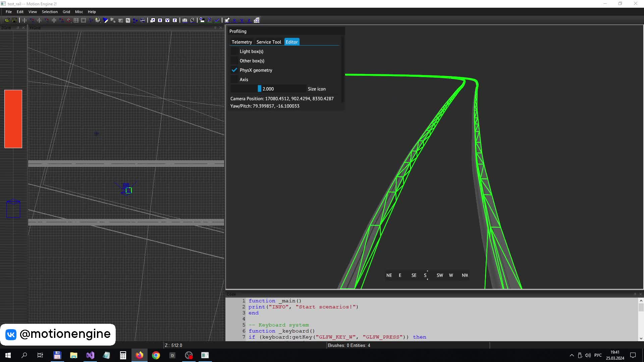Image resolution: width=644 pixels, height=362 pixels.
Task: Switch to the Telemetry tab
Action: click(241, 42)
